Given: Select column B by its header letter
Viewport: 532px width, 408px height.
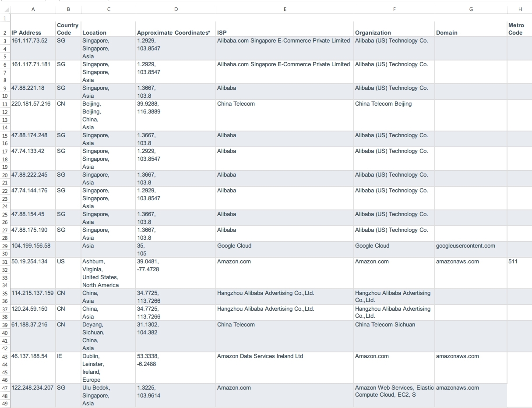Looking at the screenshot, I should click(x=68, y=9).
